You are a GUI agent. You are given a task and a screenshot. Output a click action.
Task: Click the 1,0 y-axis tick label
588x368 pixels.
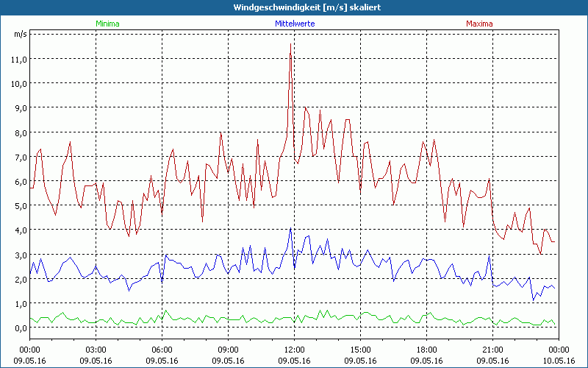(x=21, y=303)
